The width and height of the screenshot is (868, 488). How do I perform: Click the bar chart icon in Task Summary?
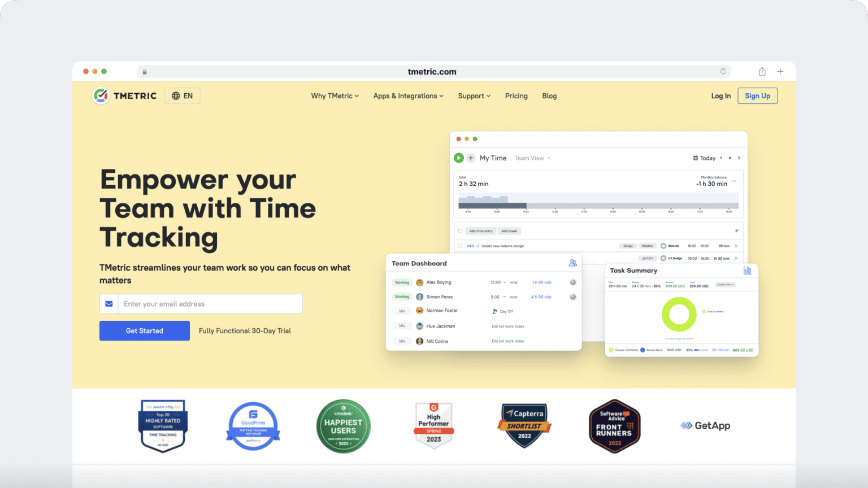(747, 271)
